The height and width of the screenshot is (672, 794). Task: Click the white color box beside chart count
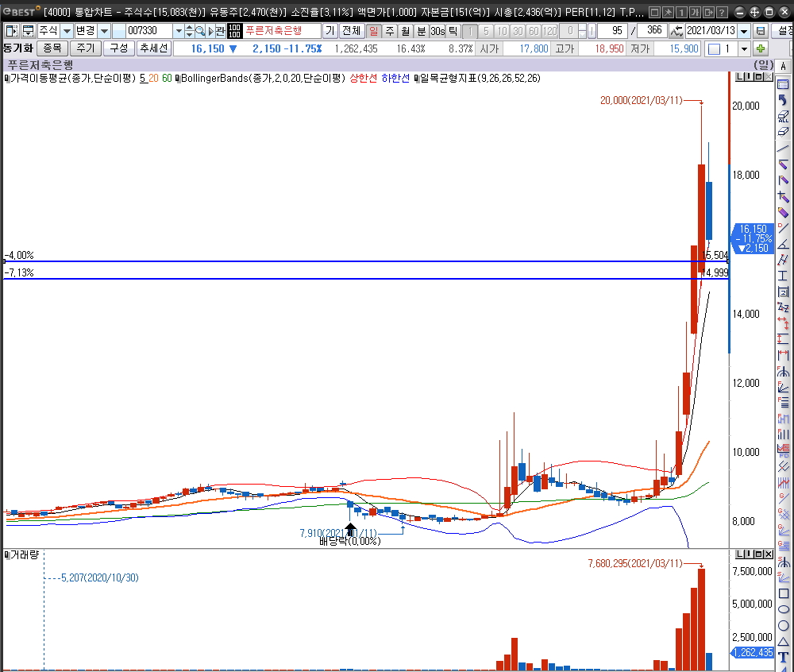point(714,49)
